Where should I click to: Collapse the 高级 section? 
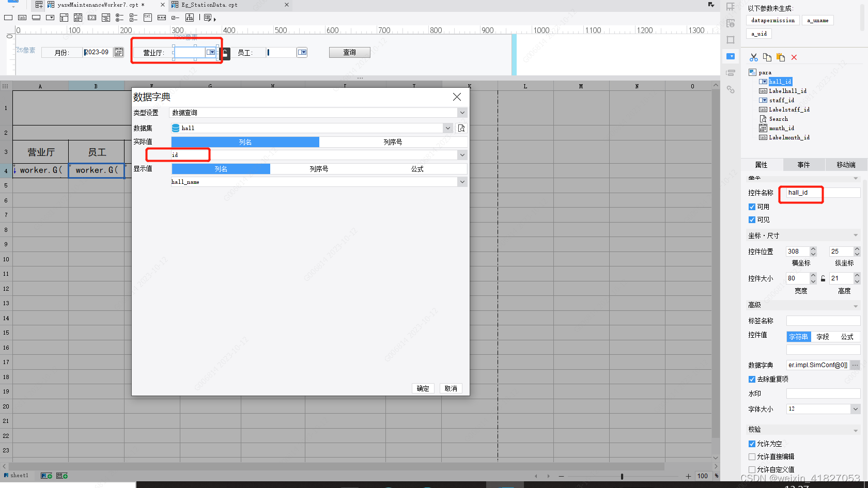coord(856,306)
